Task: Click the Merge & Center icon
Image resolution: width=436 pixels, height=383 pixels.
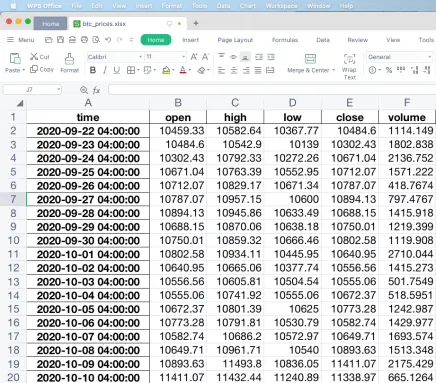Action: [310, 59]
